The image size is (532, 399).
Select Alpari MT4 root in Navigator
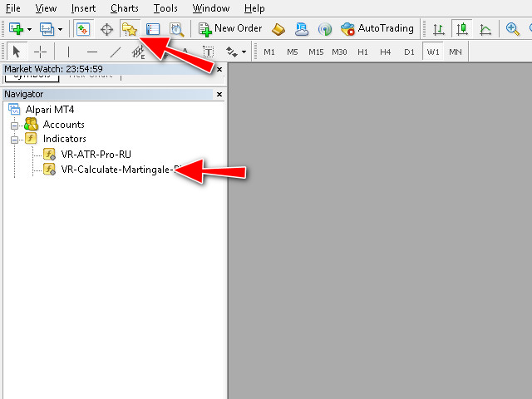50,110
